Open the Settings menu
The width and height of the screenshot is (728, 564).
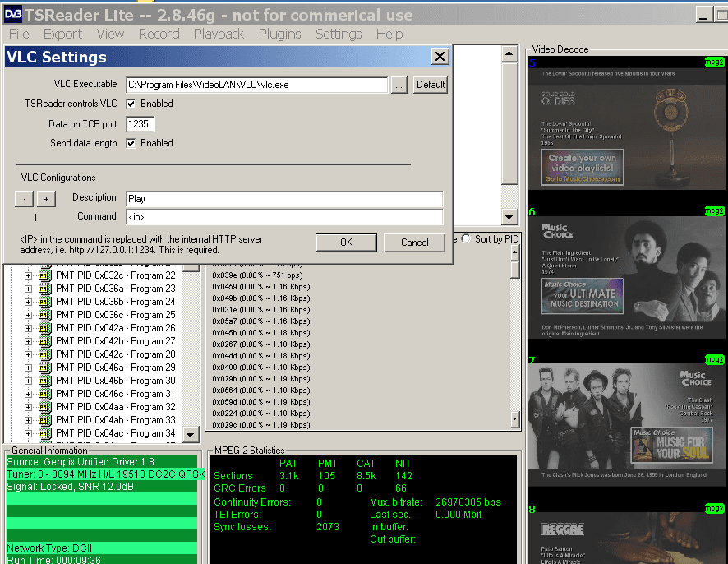click(339, 34)
